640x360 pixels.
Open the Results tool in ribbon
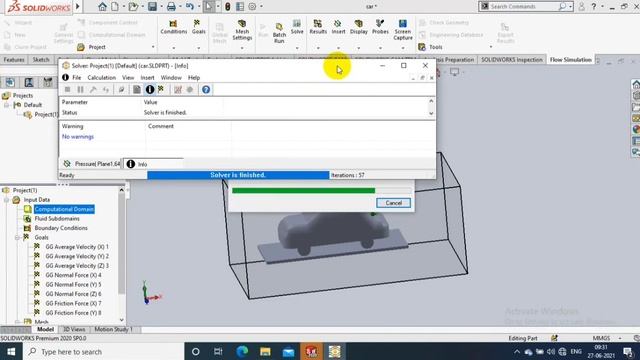(318, 27)
